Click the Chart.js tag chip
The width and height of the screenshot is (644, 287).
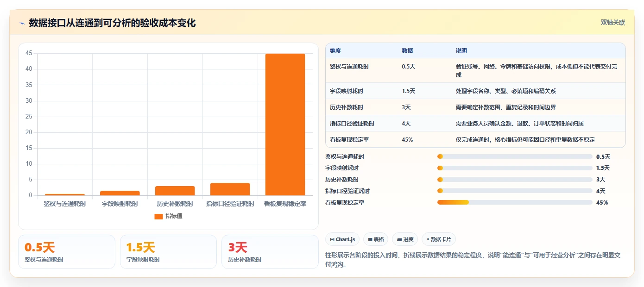coord(342,239)
